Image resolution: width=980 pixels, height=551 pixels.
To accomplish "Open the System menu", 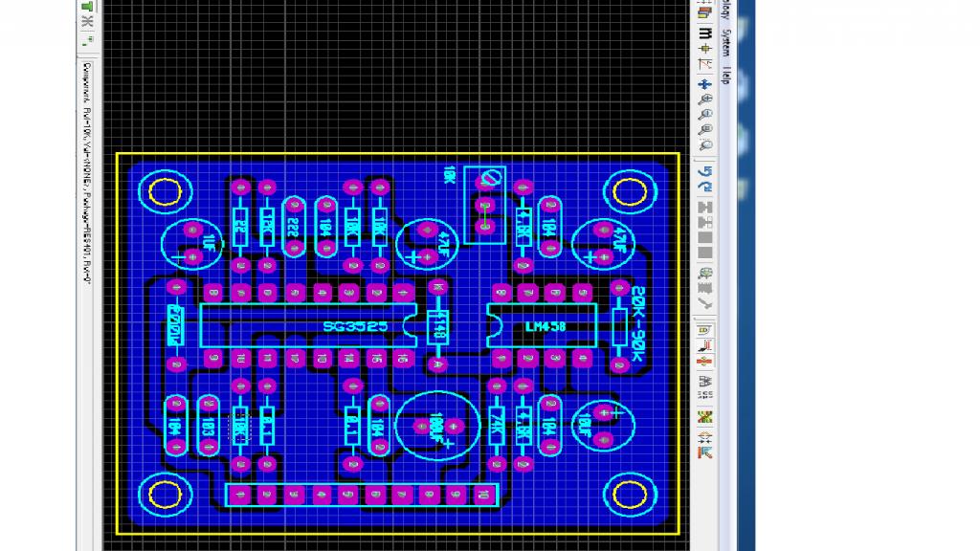I will point(725,43).
